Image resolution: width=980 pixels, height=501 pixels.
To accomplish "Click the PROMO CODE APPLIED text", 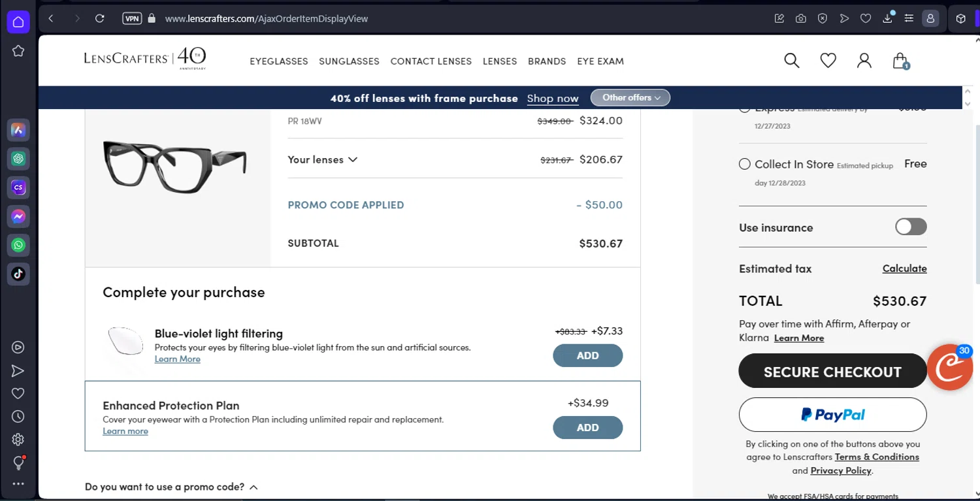I will [346, 204].
